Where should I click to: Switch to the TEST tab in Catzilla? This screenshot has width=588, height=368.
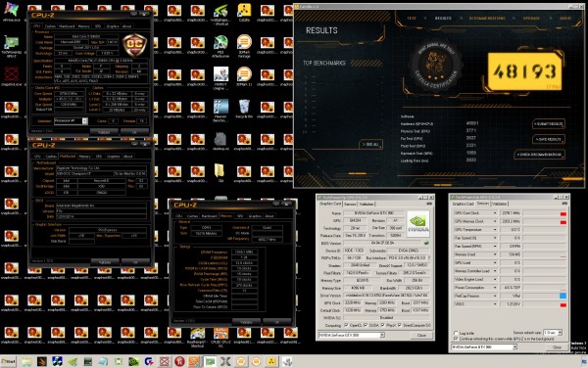[412, 18]
